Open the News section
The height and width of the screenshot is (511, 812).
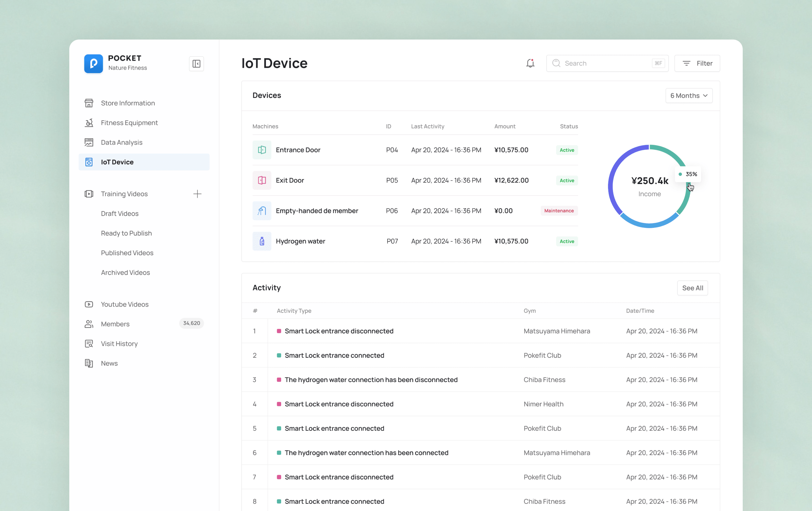click(144, 363)
